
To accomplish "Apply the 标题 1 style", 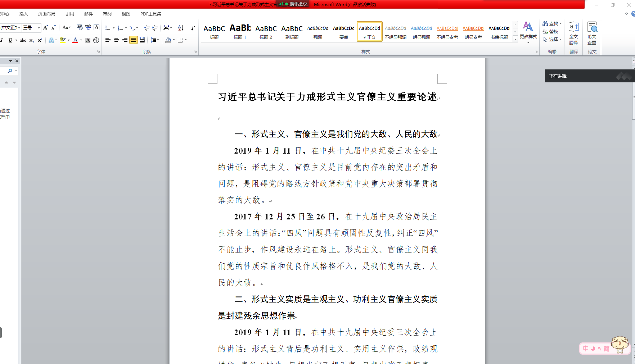I will point(240,31).
